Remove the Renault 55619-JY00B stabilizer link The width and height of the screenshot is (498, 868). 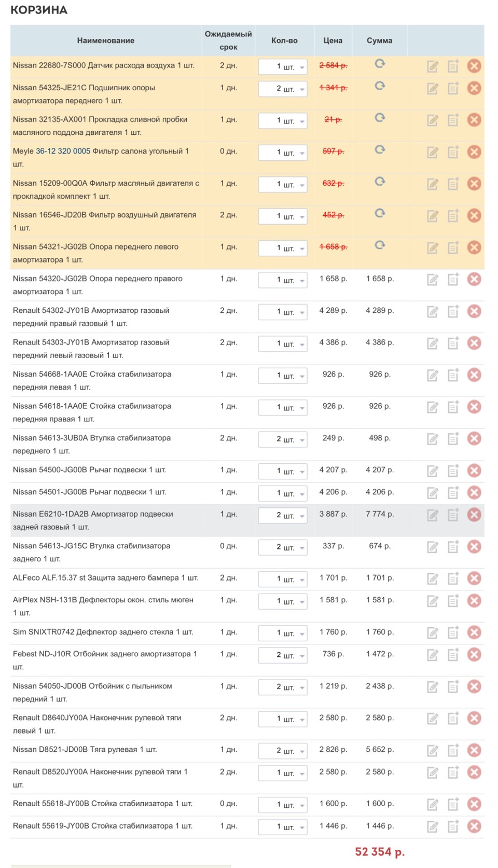[474, 826]
